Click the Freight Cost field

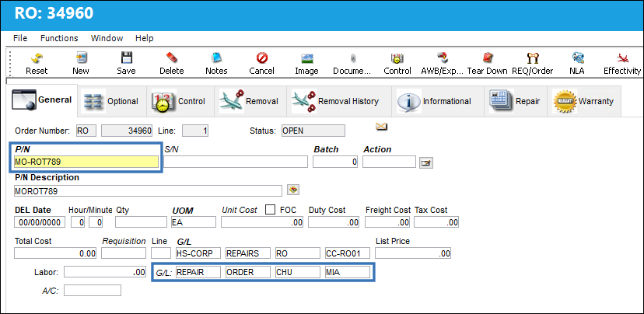pyautogui.click(x=387, y=222)
